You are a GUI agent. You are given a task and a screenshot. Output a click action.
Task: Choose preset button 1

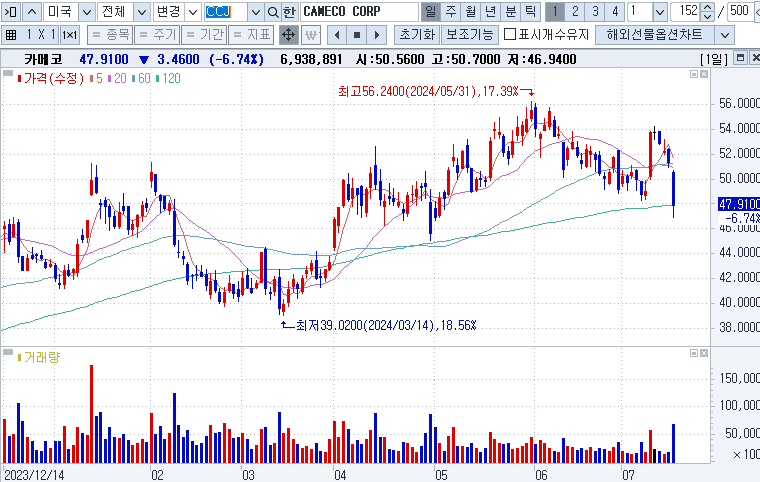(554, 12)
